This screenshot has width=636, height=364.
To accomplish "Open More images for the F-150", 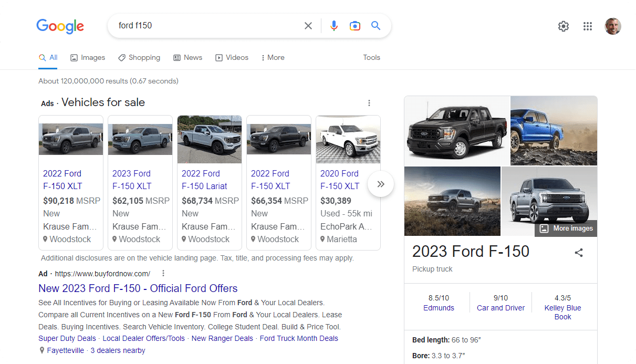I will pyautogui.click(x=566, y=228).
